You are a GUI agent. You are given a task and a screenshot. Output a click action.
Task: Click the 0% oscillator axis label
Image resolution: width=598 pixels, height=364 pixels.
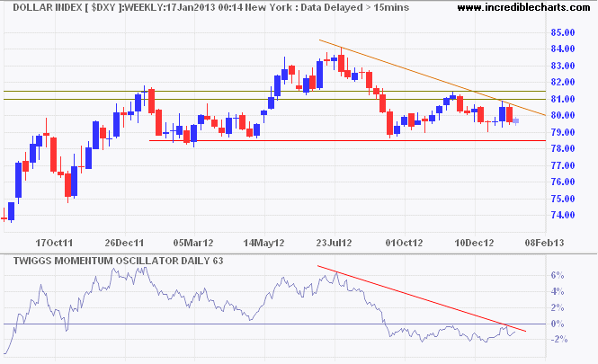pyautogui.click(x=558, y=324)
